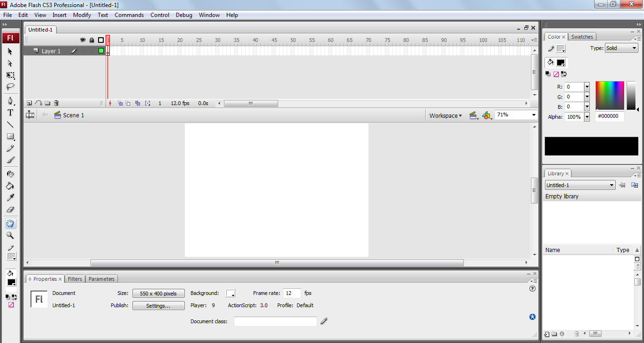Viewport: 644px width, 343px height.
Task: Click Edit Symbols icon near zoom box
Action: click(x=487, y=115)
